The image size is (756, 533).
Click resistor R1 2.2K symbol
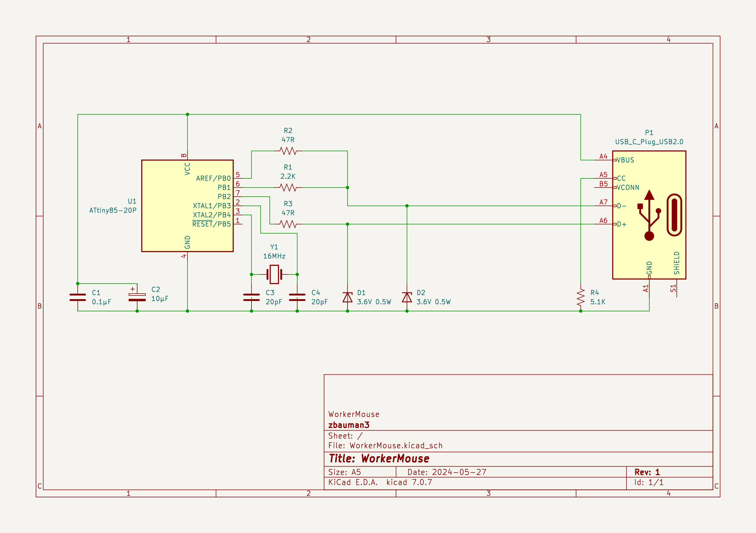click(288, 188)
